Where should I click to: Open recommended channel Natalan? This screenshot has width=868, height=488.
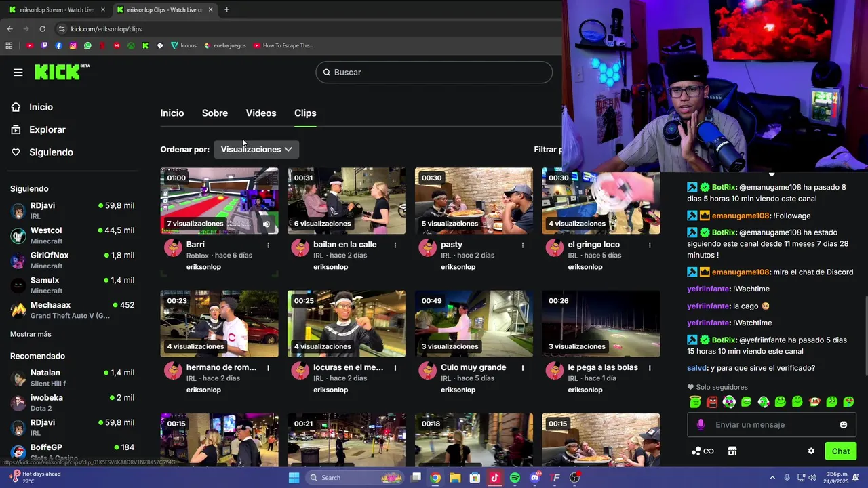[73, 378]
